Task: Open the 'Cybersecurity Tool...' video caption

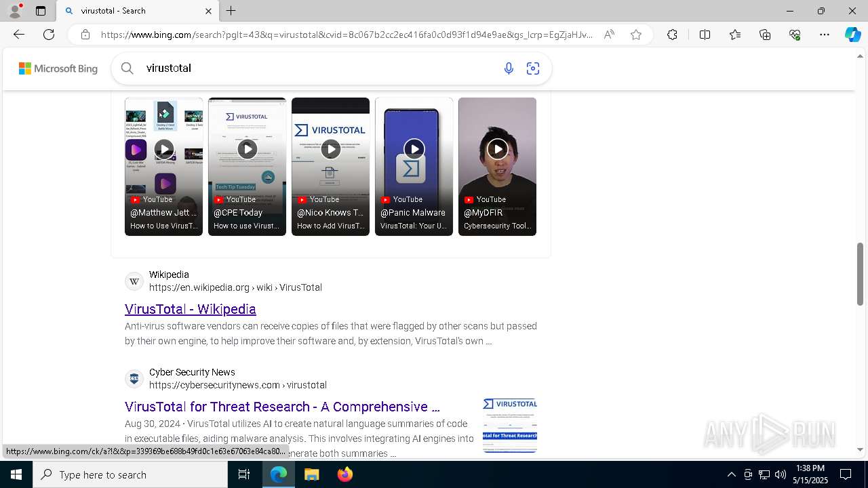Action: coord(497,226)
